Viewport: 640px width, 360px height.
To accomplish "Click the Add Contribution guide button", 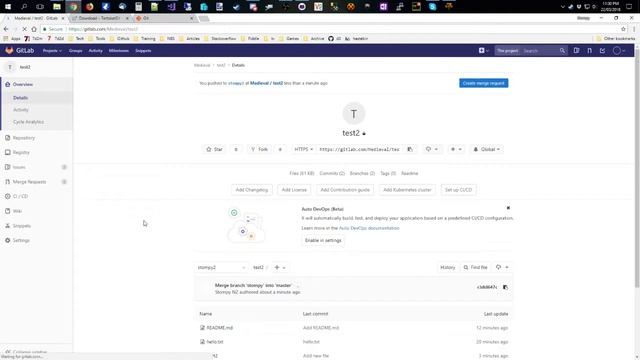I will pos(345,190).
